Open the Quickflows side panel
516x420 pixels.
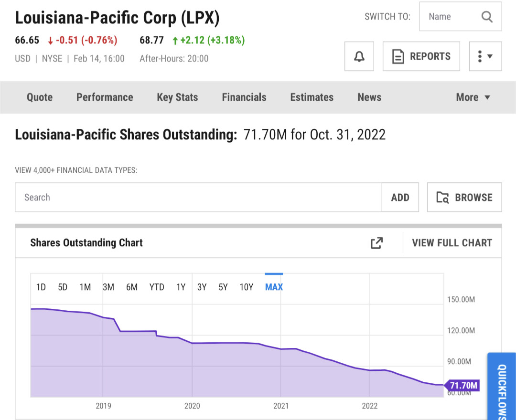(x=502, y=387)
